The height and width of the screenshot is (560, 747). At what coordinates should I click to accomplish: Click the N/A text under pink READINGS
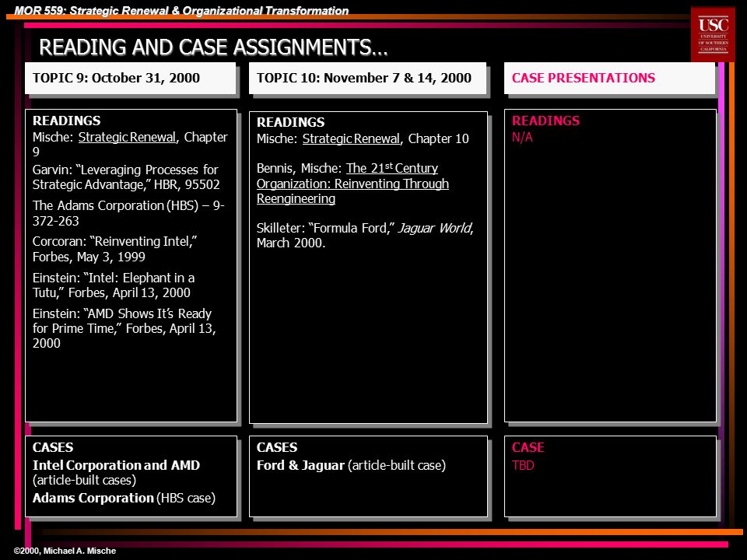pyautogui.click(x=522, y=137)
